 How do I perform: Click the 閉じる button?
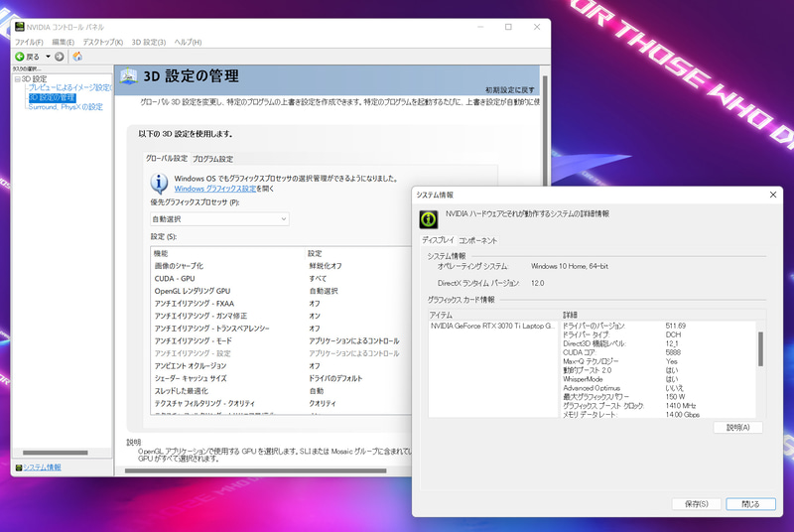(750, 504)
